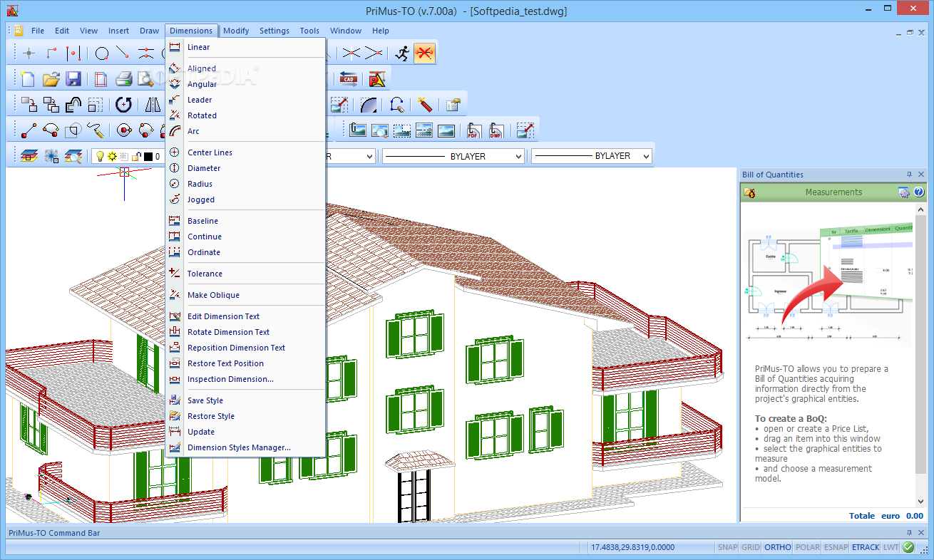Click Save Style menu entry

click(x=245, y=400)
